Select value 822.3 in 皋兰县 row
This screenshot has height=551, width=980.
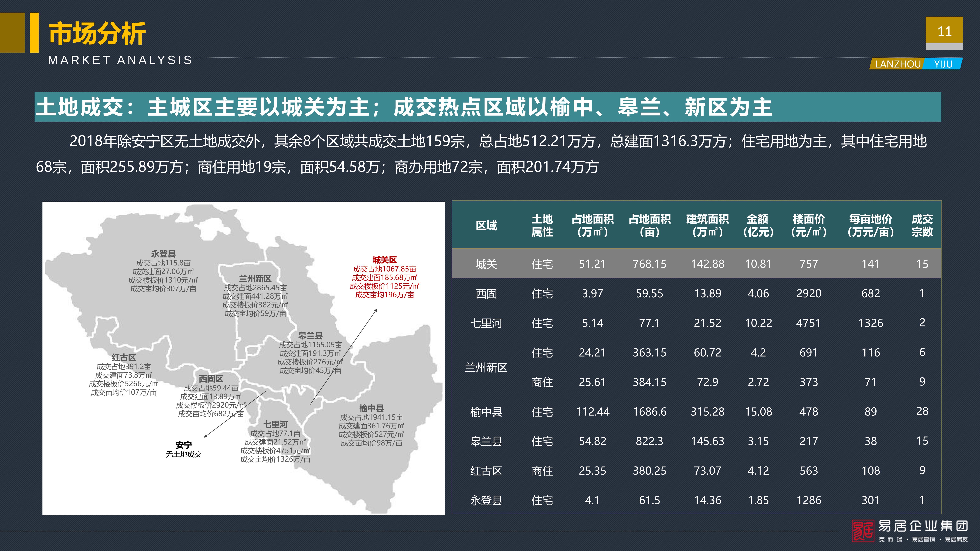point(649,442)
